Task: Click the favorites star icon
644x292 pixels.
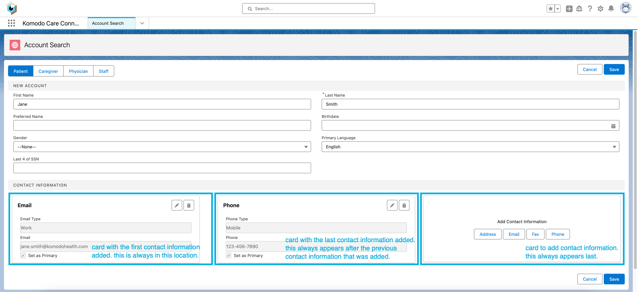Action: tap(550, 8)
